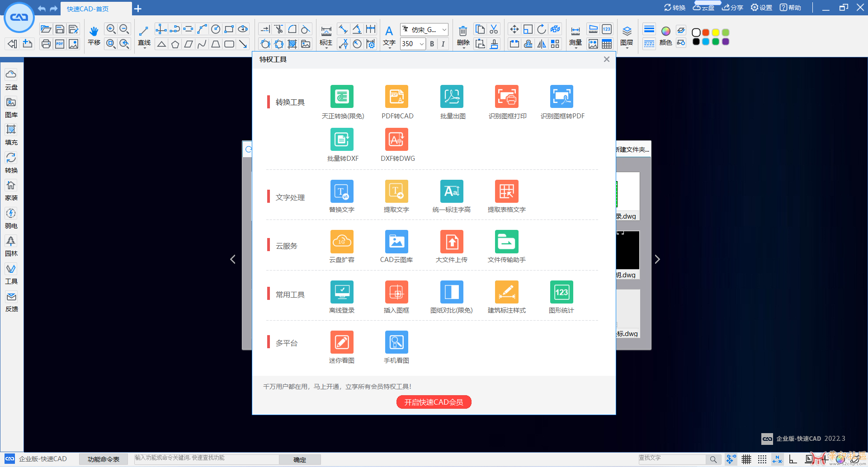The width and height of the screenshot is (868, 467).
Task: Open the 手机看图 mobile viewer
Action: coord(397,347)
